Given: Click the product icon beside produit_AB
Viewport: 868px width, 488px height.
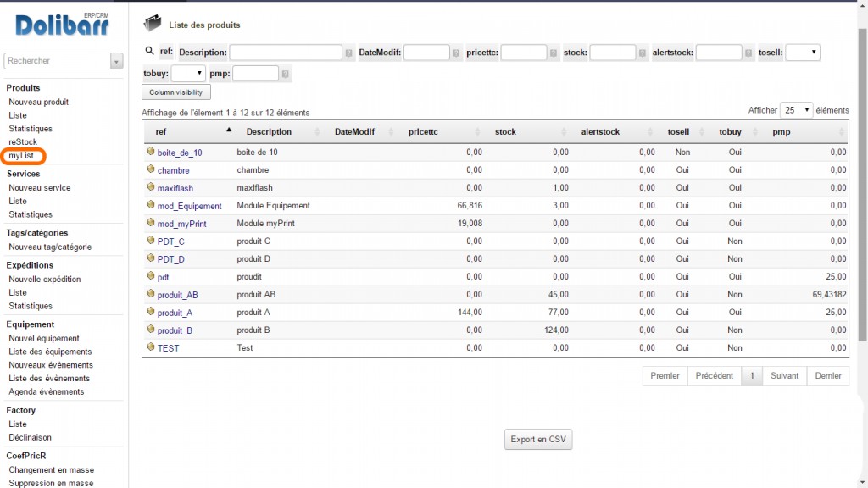Looking at the screenshot, I should click(151, 294).
